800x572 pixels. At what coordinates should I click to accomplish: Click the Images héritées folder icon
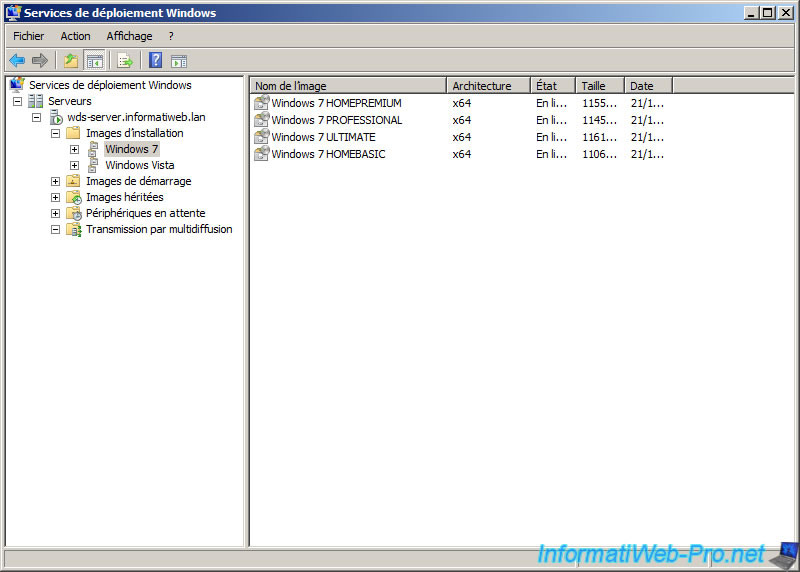[74, 197]
